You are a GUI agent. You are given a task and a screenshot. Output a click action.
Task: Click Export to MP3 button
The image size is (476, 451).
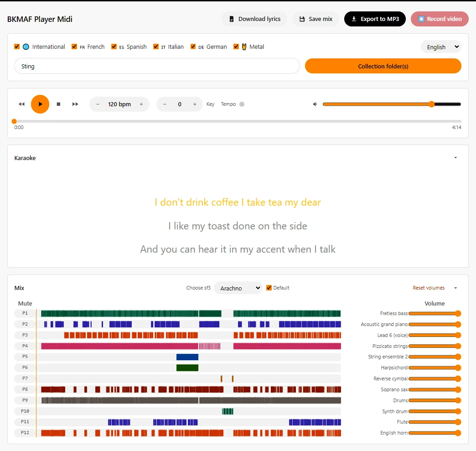point(375,19)
